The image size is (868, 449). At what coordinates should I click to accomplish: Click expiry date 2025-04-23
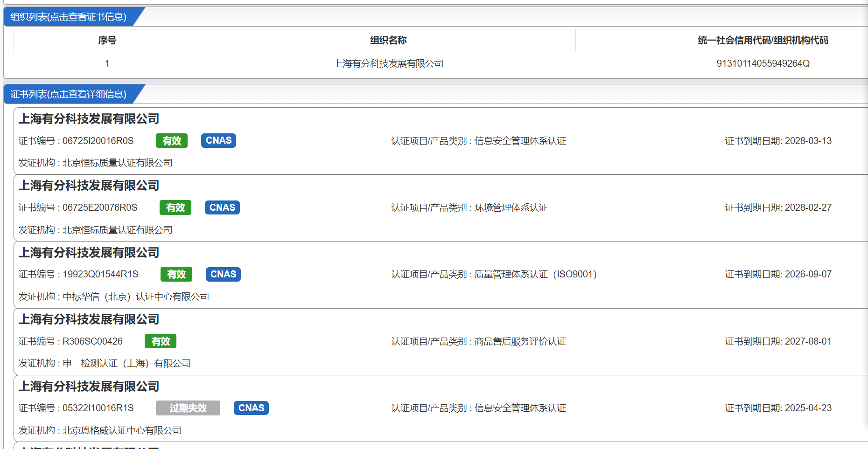[808, 408]
